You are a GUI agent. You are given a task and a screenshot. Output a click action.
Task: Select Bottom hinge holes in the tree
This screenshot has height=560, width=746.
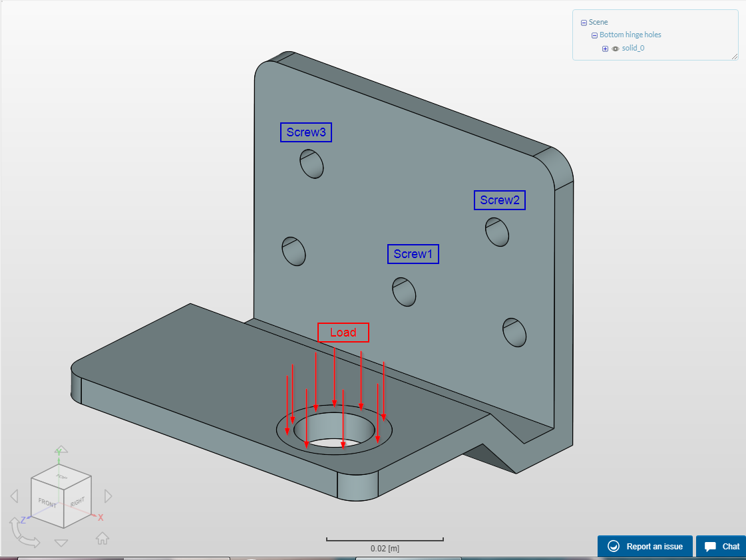click(630, 35)
